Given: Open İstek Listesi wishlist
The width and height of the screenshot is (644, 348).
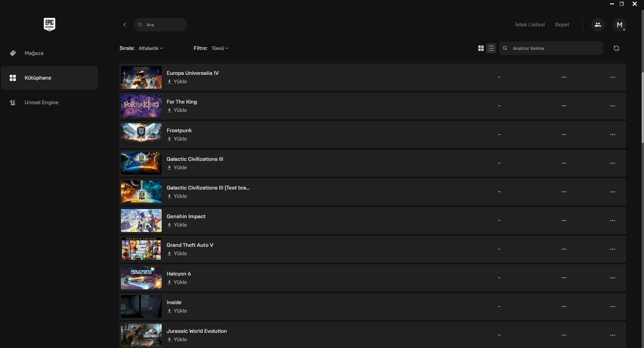Looking at the screenshot, I should (530, 25).
